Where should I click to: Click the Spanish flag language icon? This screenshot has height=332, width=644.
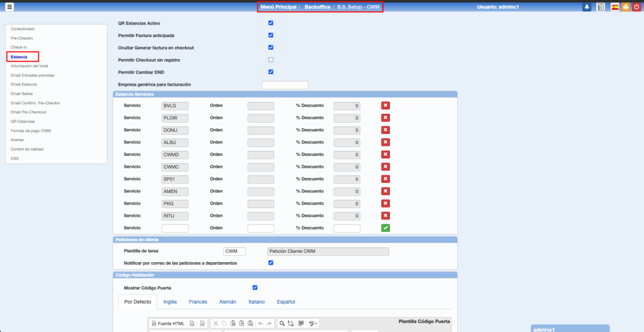click(614, 7)
